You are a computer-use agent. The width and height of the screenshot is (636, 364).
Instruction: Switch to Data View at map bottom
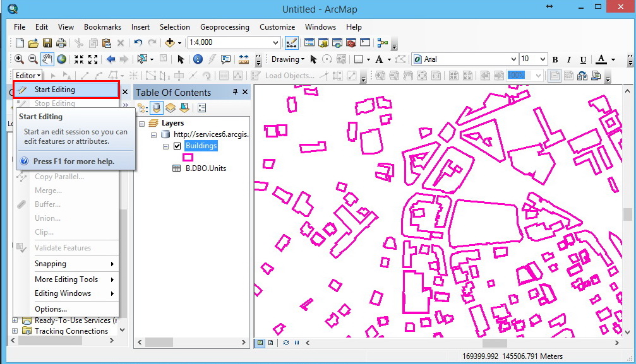pos(260,343)
